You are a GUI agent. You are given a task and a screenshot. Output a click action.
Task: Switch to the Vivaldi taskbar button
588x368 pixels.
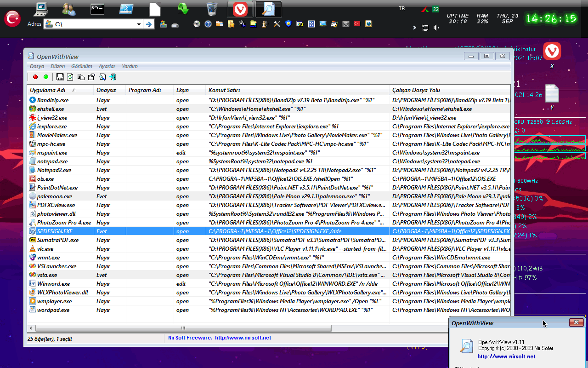point(240,9)
